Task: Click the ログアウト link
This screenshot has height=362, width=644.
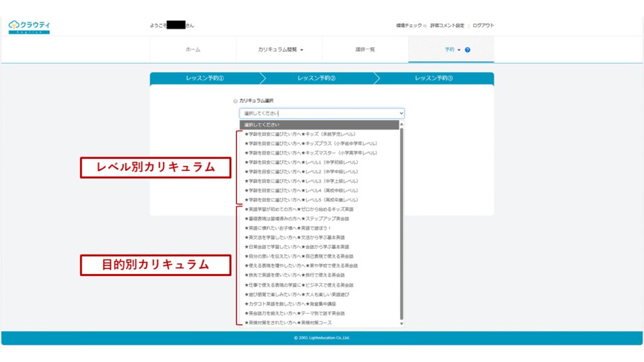Action: pos(483,26)
